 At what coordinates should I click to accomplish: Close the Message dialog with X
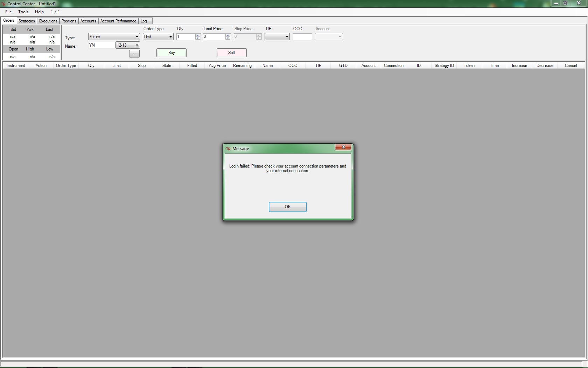[x=343, y=147]
